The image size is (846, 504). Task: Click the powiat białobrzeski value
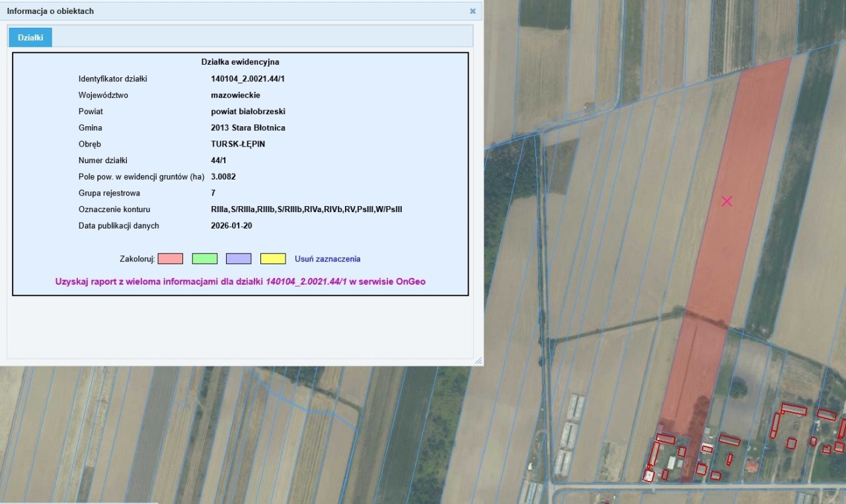[248, 112]
